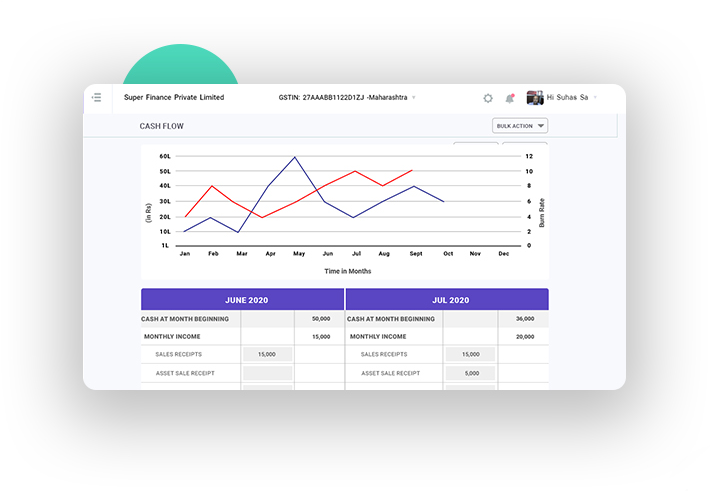
Task: Open the notifications bell
Action: (x=510, y=98)
